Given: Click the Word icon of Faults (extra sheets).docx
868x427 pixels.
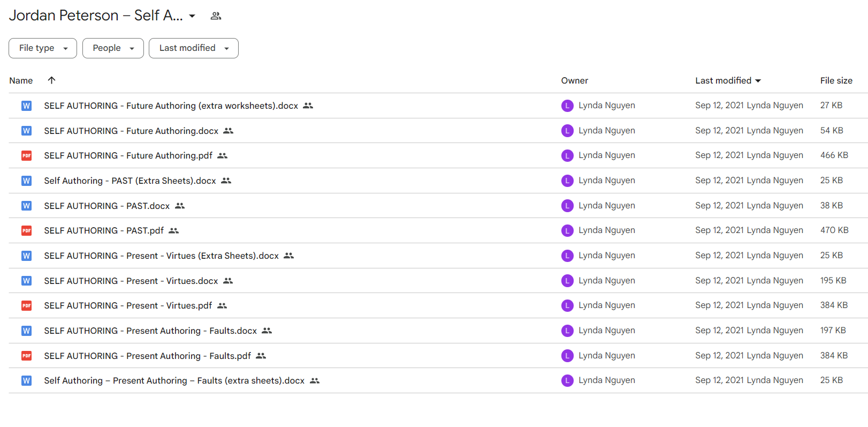Looking at the screenshot, I should coord(26,380).
